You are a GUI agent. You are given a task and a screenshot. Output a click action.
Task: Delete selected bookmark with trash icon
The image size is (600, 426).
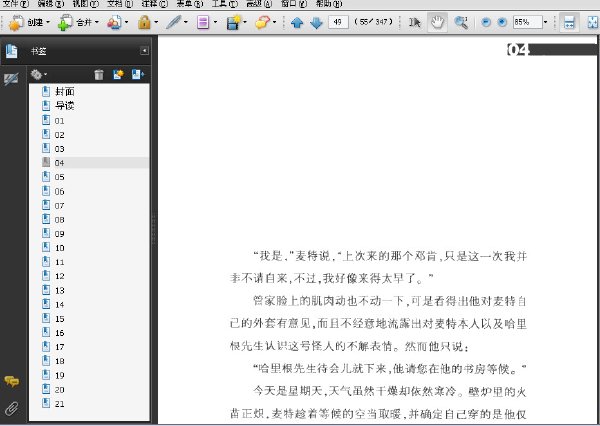[x=99, y=74]
